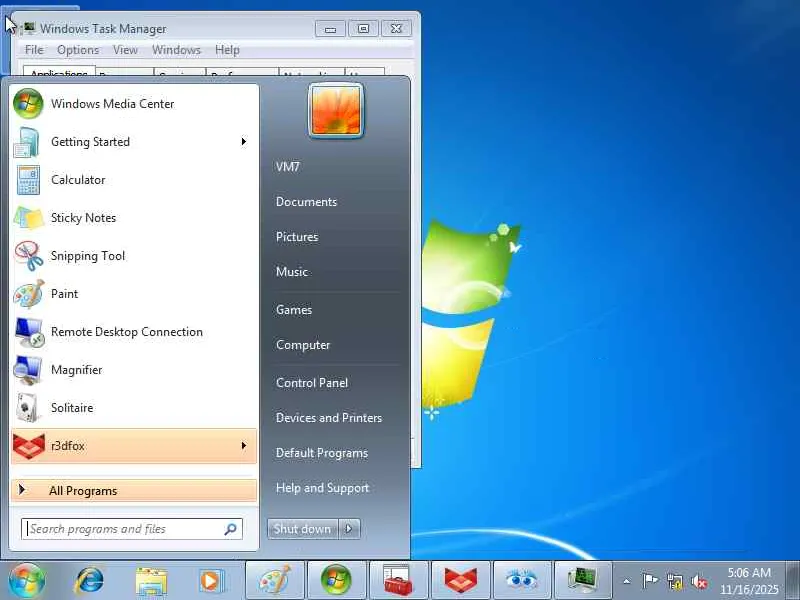Open Default Programs link
The image size is (800, 600).
click(322, 453)
